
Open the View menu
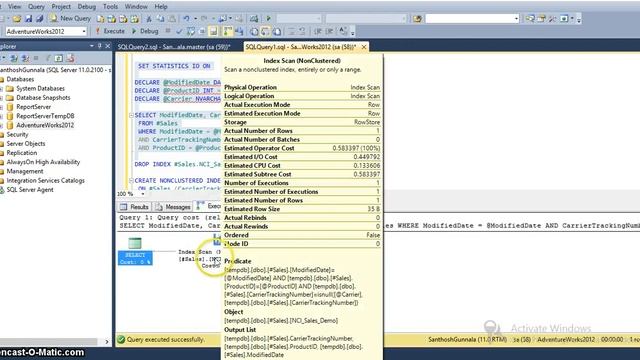coord(14,7)
